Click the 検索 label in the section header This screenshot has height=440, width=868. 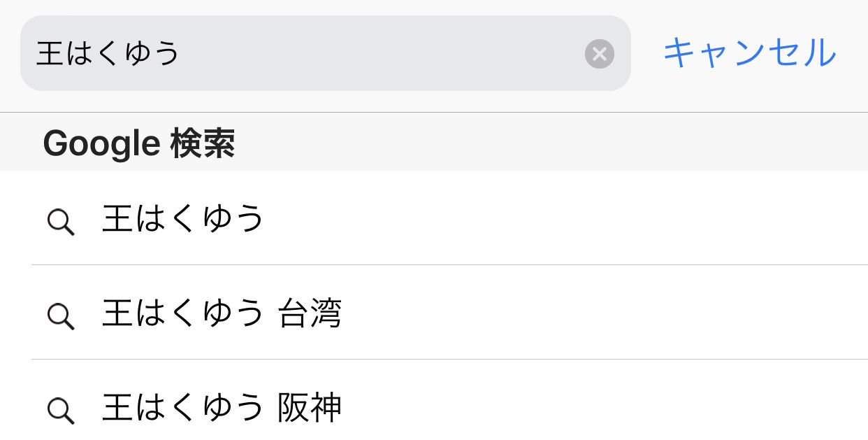[x=203, y=143]
